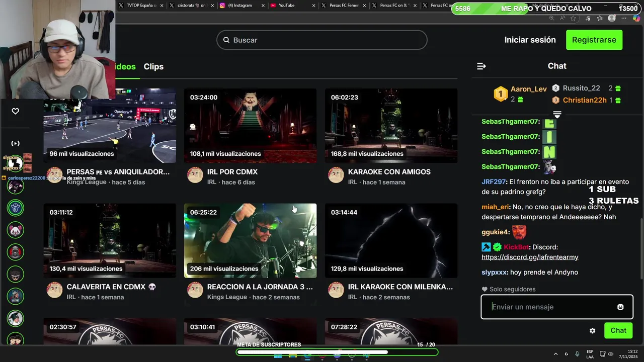
Task: Click the search magnifier icon
Action: [x=226, y=40]
